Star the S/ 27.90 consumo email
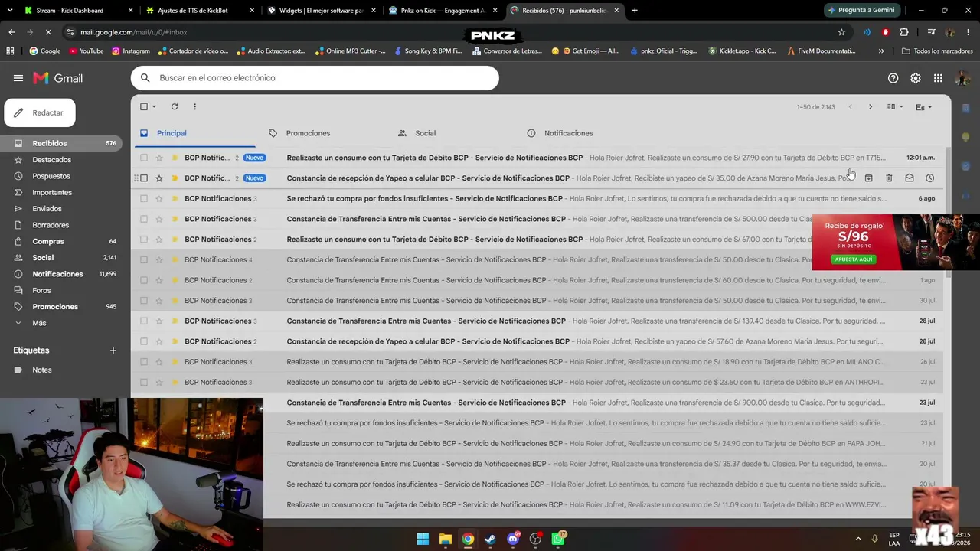 pyautogui.click(x=159, y=158)
